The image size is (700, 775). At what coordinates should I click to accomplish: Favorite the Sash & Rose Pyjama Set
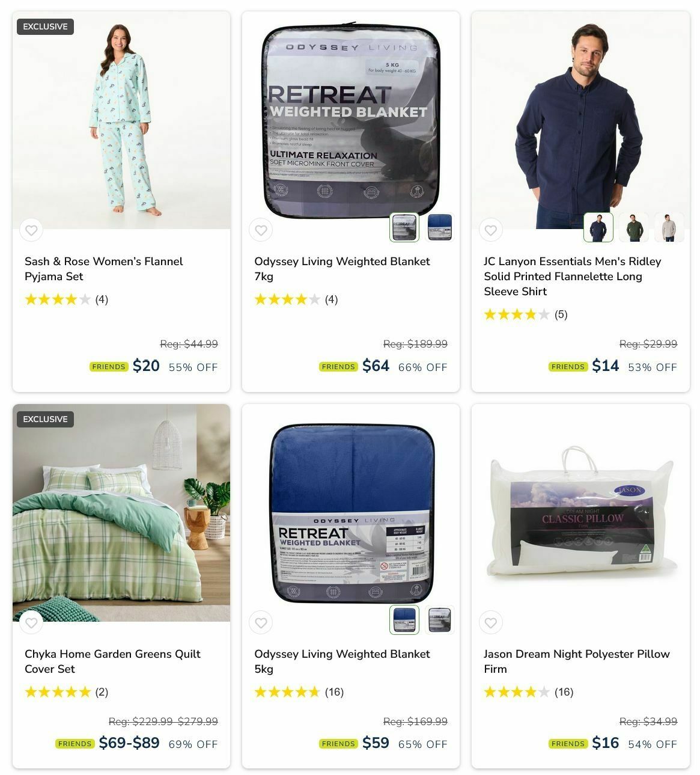(31, 230)
